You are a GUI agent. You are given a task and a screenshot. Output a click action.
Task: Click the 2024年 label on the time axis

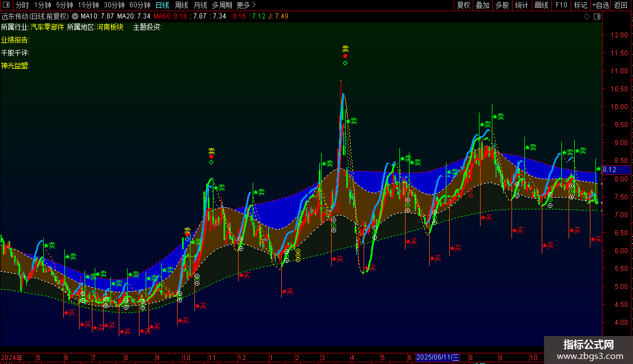coord(12,357)
